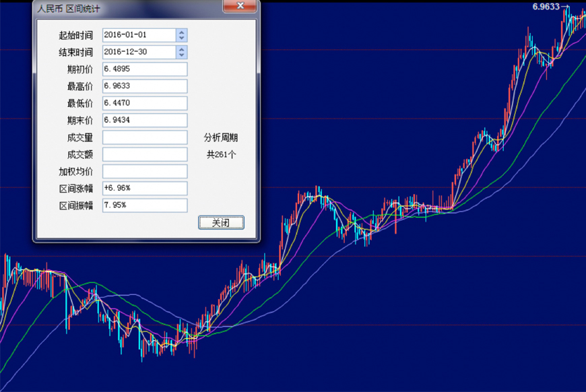The height and width of the screenshot is (392, 586).
Task: Close the 区间统计 dialog with the X
Action: [x=239, y=7]
